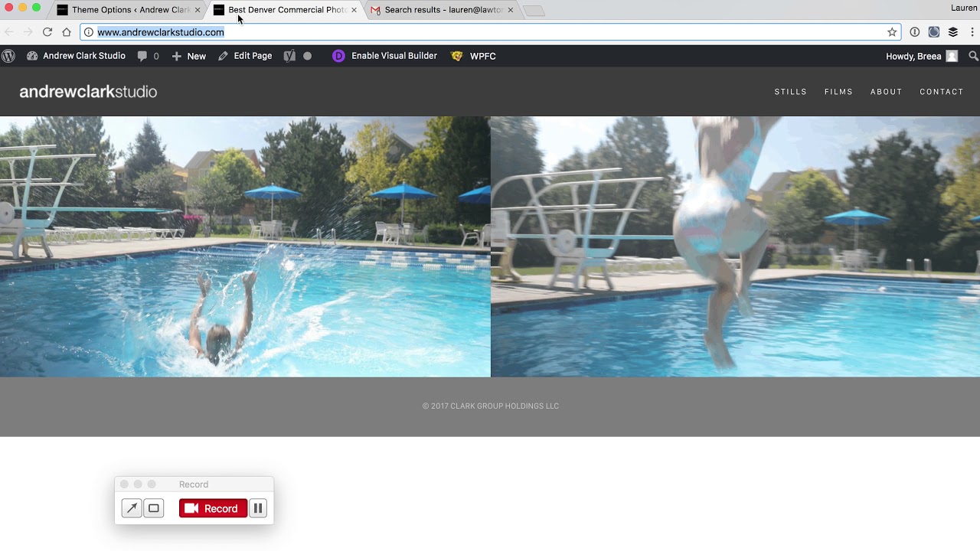
Task: Open the FILMS menu item
Action: [x=838, y=92]
